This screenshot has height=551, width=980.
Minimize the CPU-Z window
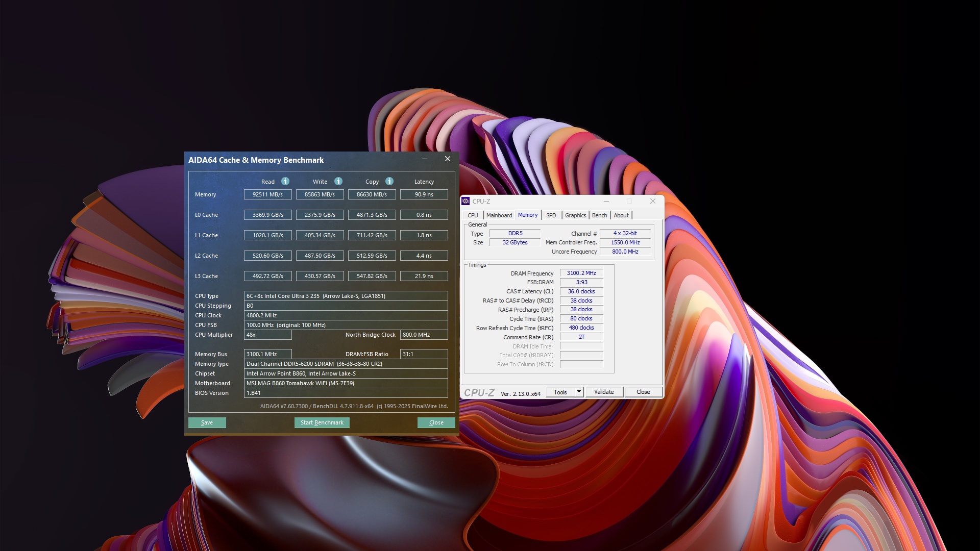pos(606,201)
